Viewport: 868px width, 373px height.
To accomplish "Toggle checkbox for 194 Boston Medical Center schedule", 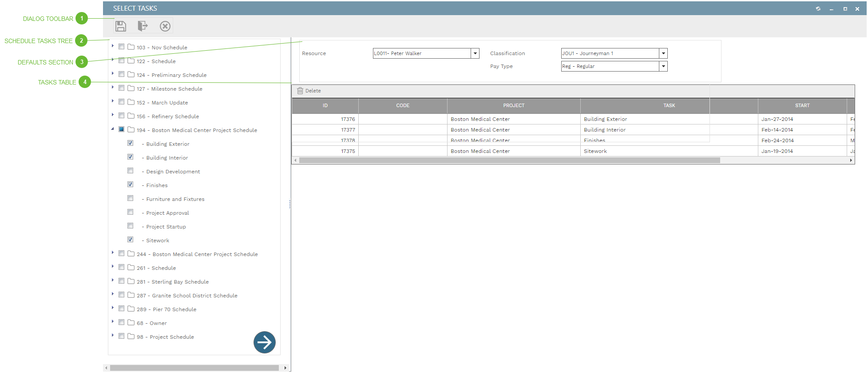I will point(122,129).
